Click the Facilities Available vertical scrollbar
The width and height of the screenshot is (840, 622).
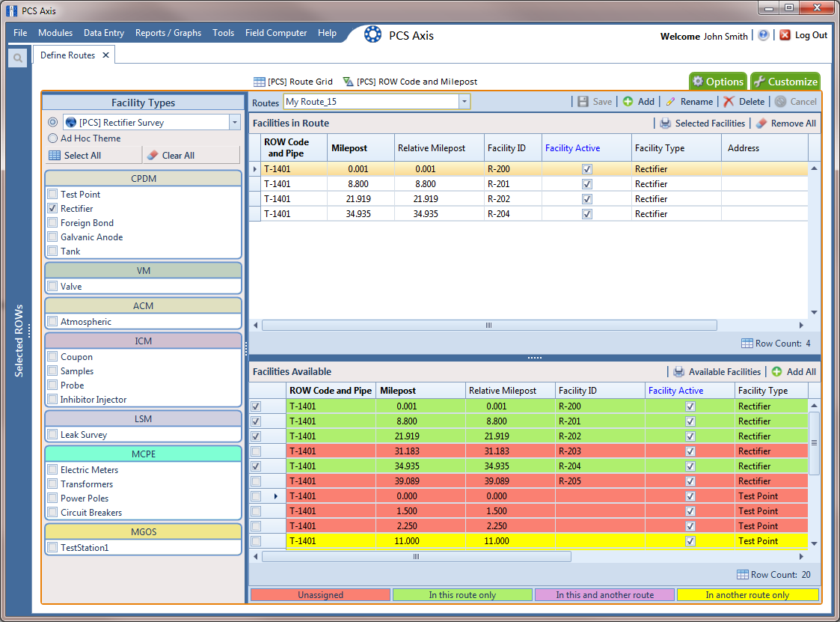(x=814, y=443)
